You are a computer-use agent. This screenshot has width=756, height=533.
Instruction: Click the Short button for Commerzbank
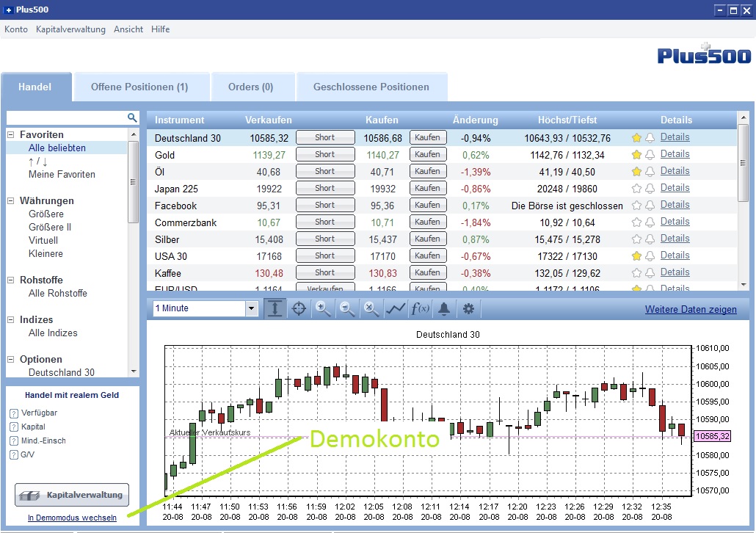tap(325, 222)
